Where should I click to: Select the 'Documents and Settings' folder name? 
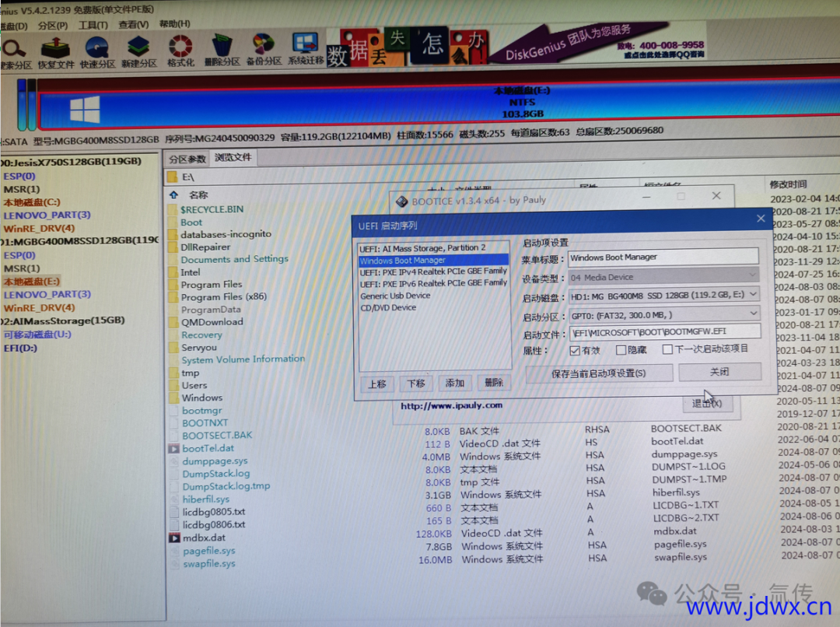click(234, 259)
